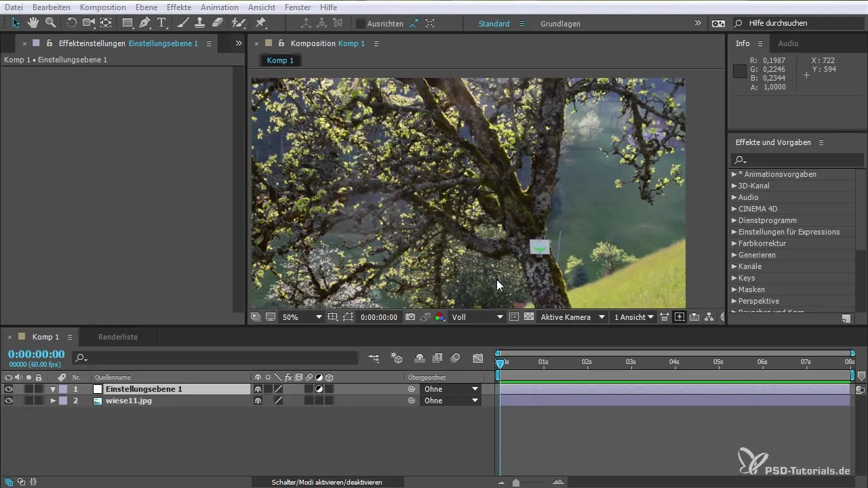Toggle adjustment layer switch on Einstellungsebene 1
The image size is (868, 488).
(319, 389)
